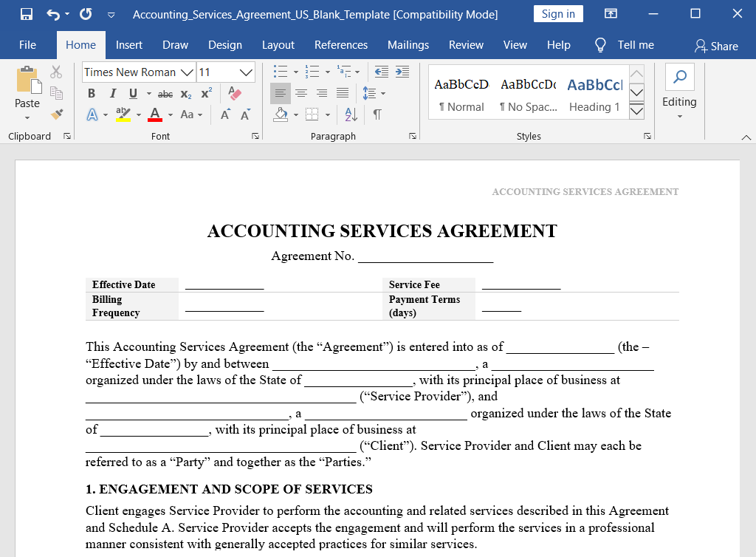This screenshot has height=557, width=756.
Task: Toggle Subscript formatting
Action: [186, 94]
